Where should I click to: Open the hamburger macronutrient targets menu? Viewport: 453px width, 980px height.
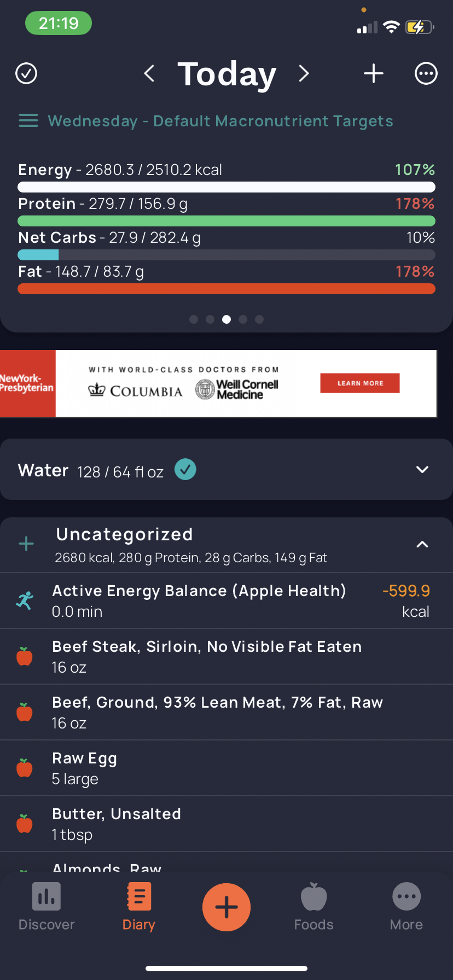point(28,121)
